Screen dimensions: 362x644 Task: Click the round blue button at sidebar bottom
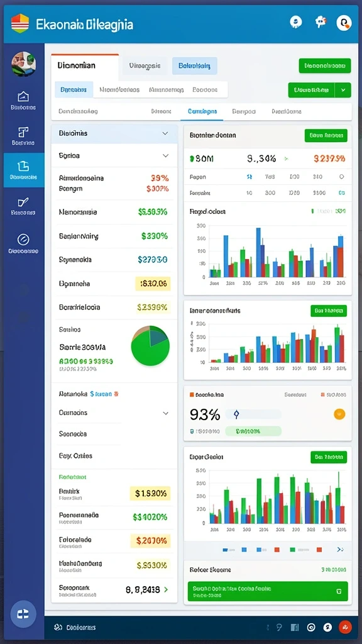click(23, 614)
